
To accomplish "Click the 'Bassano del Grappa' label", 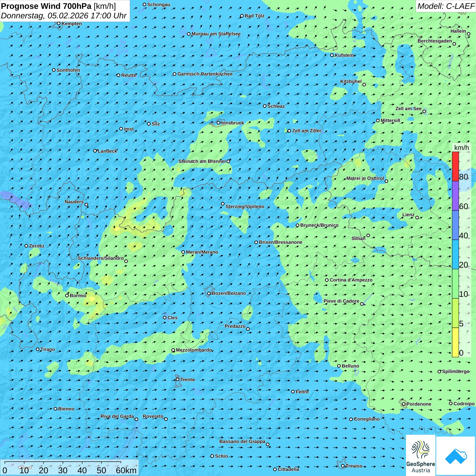I will [242, 441].
